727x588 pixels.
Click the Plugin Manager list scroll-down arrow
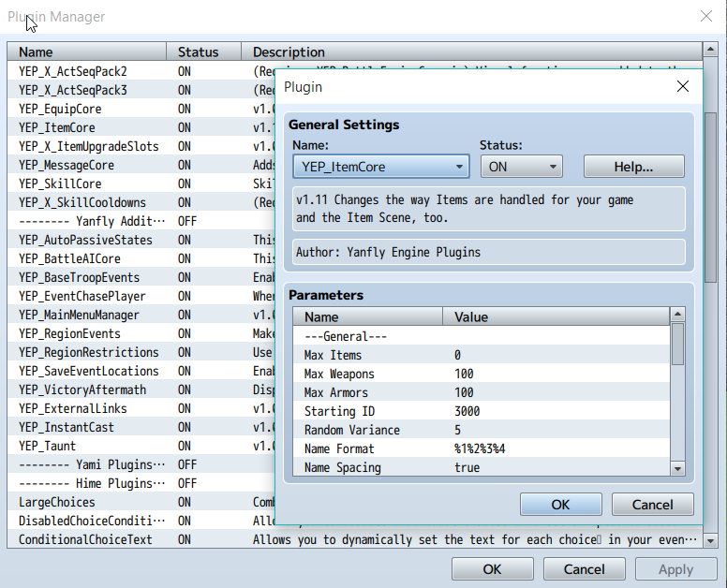pyautogui.click(x=710, y=540)
